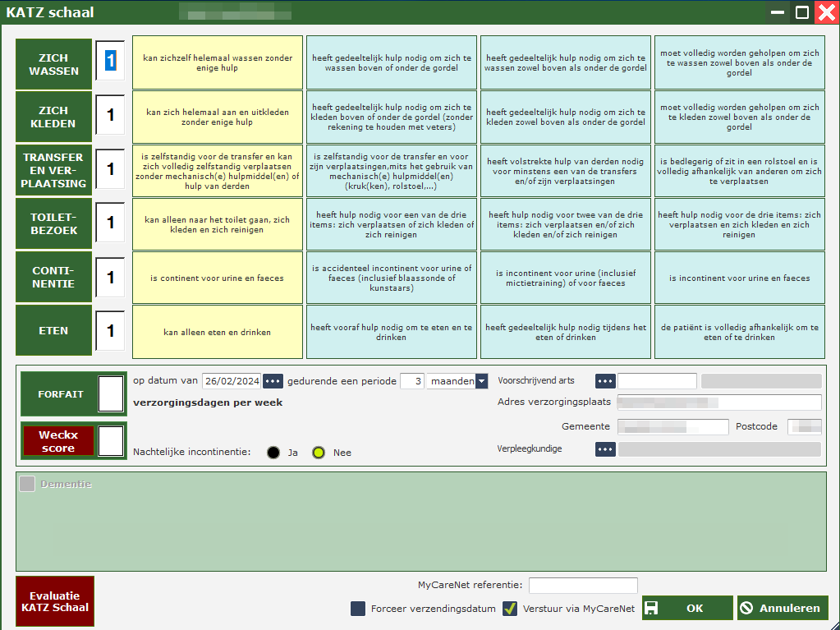
Task: Click the CONTINENTIE category label
Action: click(53, 278)
